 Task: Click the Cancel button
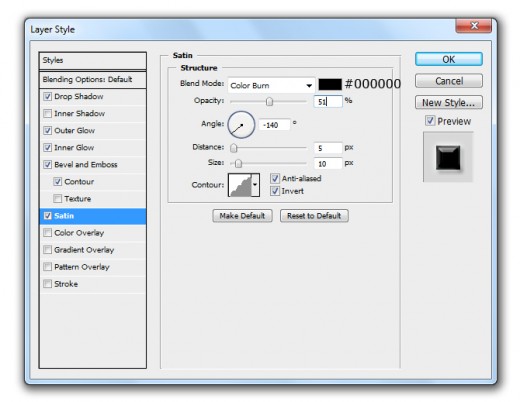pyautogui.click(x=449, y=81)
